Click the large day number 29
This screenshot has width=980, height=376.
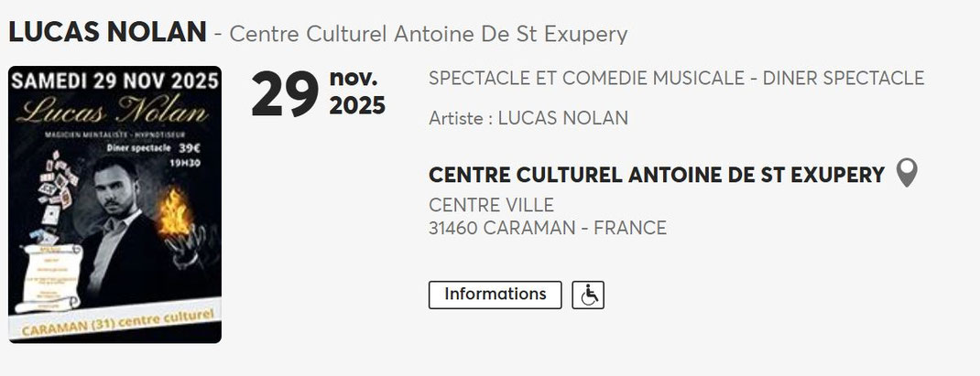[285, 96]
